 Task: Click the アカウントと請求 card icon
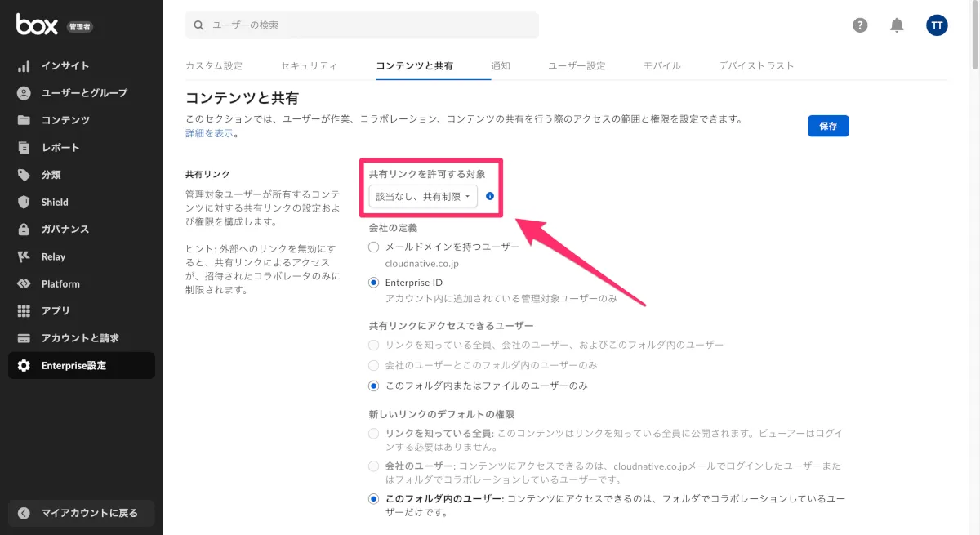24,338
